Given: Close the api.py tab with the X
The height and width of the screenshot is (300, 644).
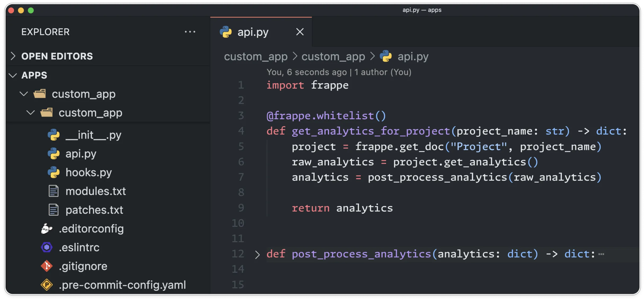Looking at the screenshot, I should 299,32.
